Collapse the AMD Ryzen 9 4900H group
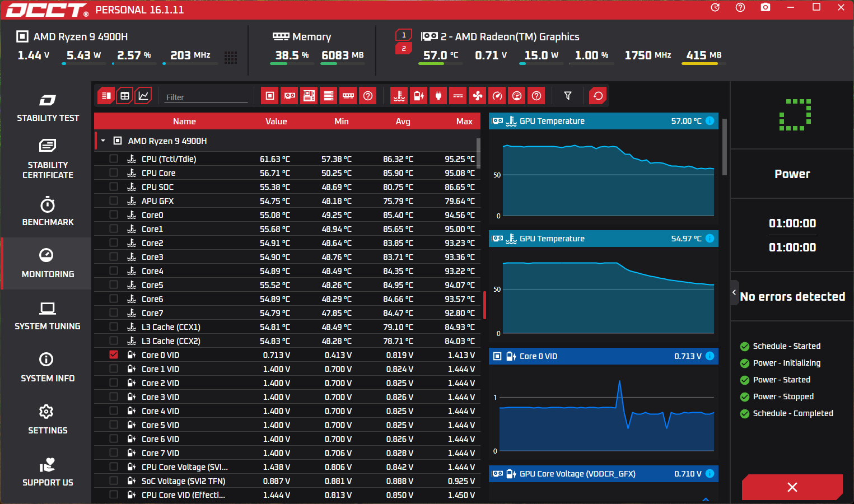This screenshot has width=854, height=504. tap(103, 141)
